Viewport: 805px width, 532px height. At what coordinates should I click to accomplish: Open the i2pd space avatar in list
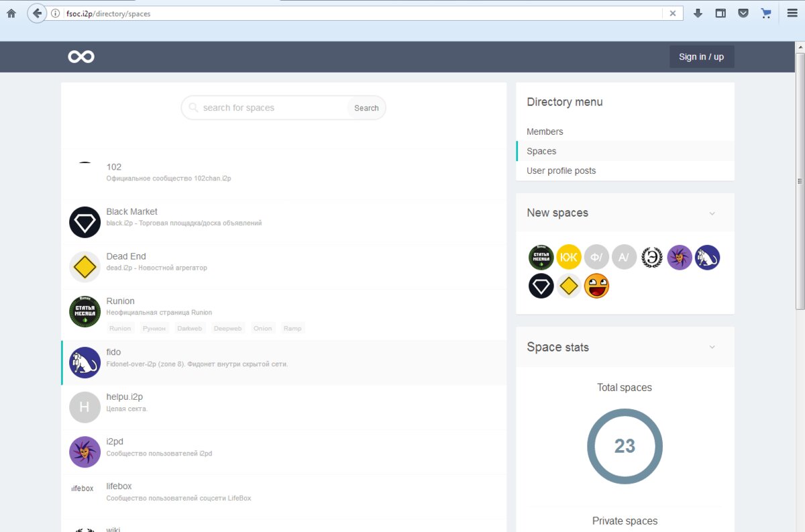(85, 452)
